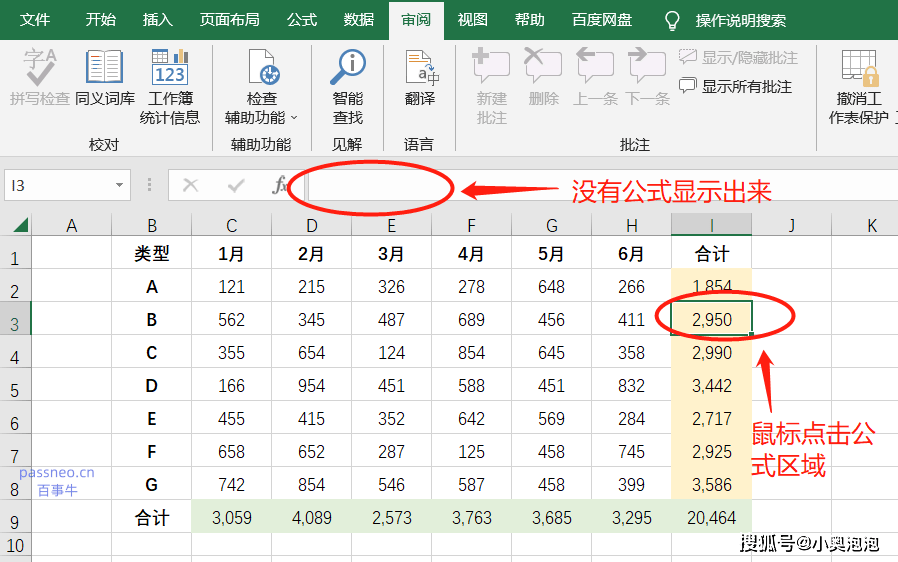Click the 检查辅助功能 accessibility check icon
898x562 pixels.
[262, 67]
